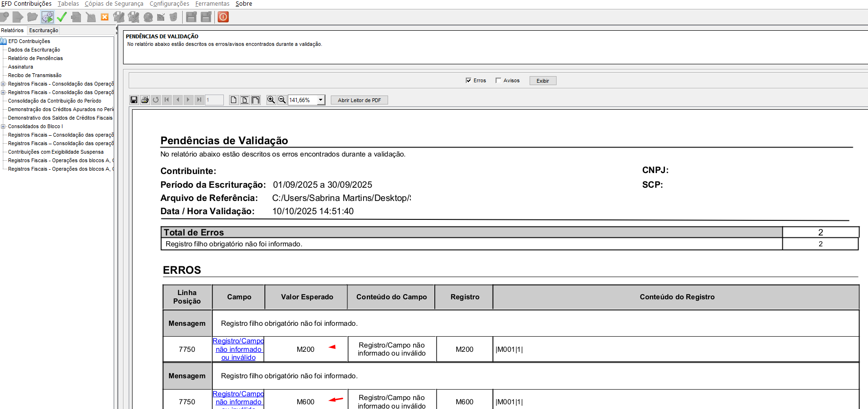Click the validation date 10/10/2025 14:51:40
The image size is (868, 409).
[313, 211]
